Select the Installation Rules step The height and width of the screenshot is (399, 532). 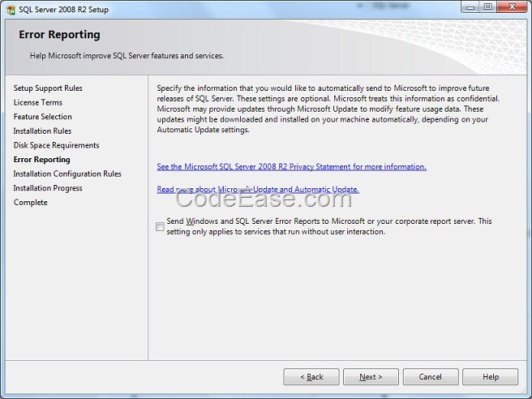tap(42, 131)
